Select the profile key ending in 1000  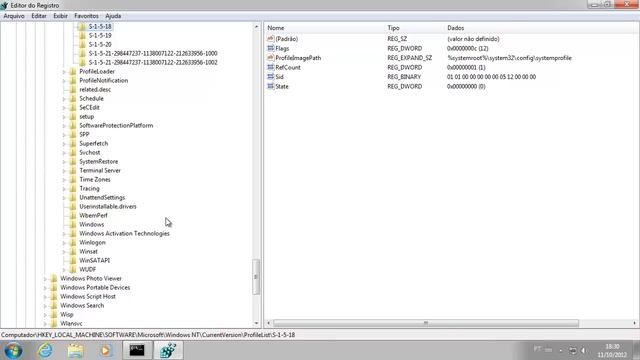tap(153, 53)
